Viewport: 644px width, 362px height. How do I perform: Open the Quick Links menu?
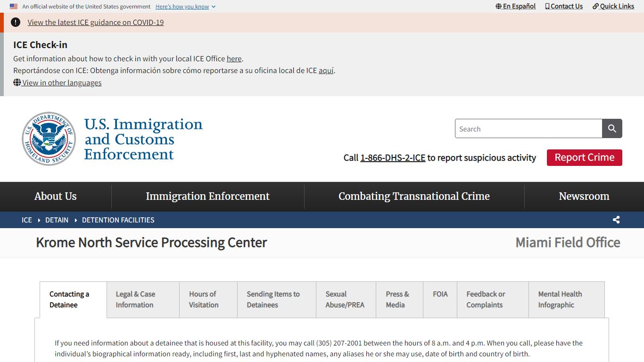(613, 6)
